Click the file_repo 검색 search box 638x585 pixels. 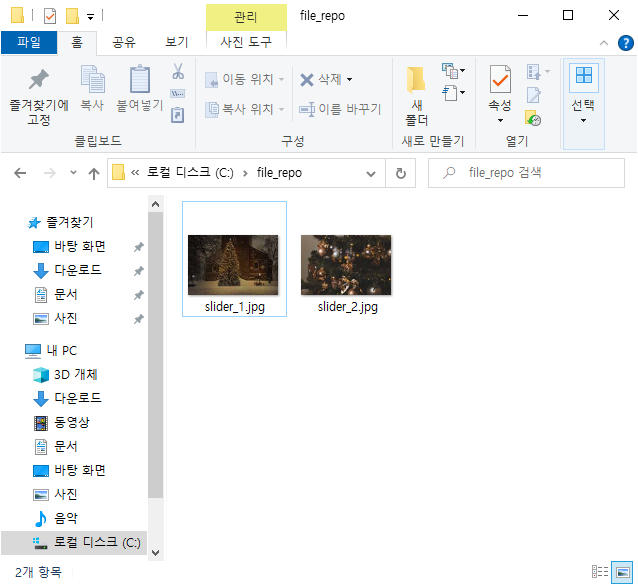point(526,173)
